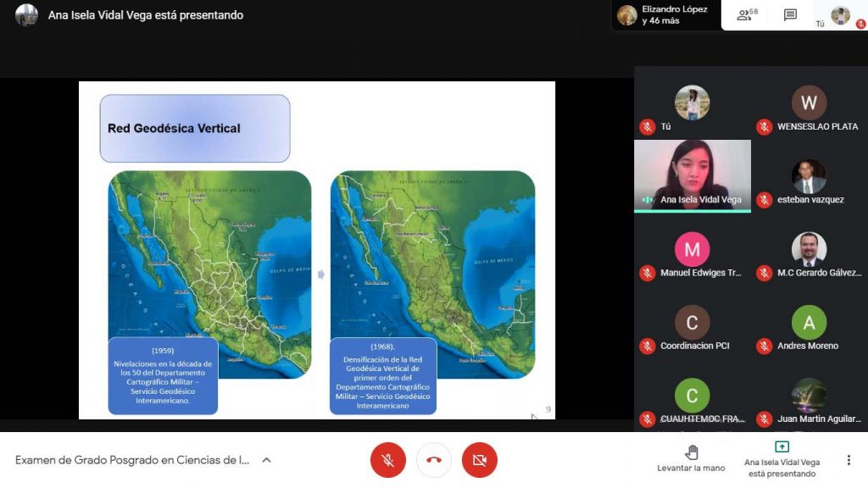This screenshot has width=868, height=488.
Task: Click your own profile thumbnail at top right
Action: tap(840, 15)
